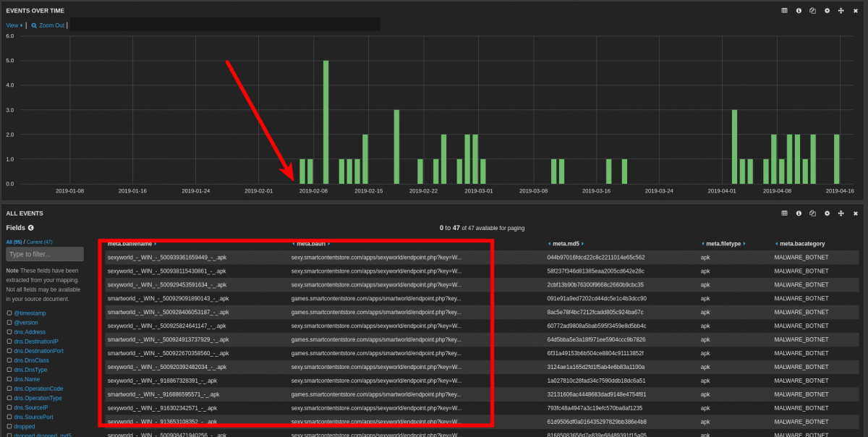
Task: Collapse the Fields sidebar with the arrow
Action: 31,228
